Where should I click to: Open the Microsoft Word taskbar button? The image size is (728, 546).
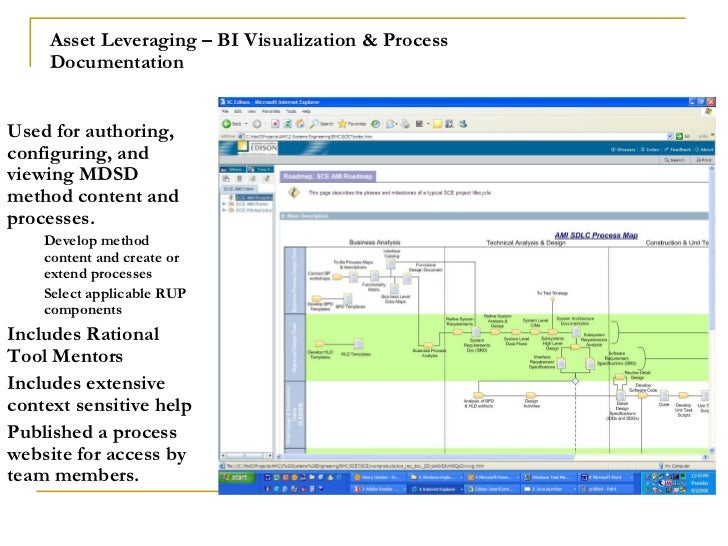pos(606,477)
